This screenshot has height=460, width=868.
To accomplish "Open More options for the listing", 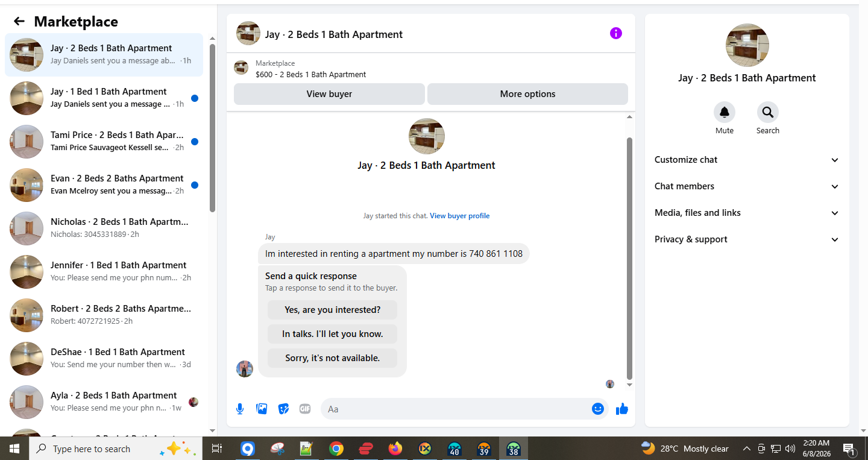I will point(527,94).
